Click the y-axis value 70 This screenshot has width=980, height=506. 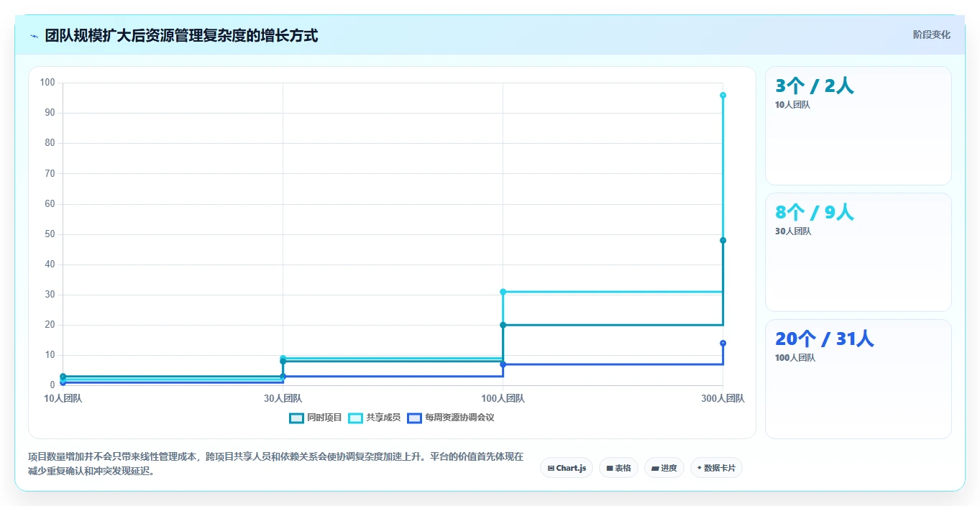click(x=50, y=173)
